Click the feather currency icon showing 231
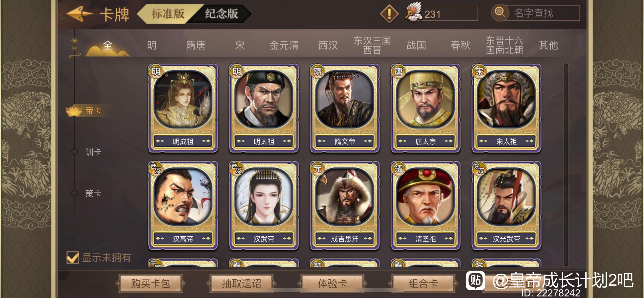 pyautogui.click(x=414, y=12)
